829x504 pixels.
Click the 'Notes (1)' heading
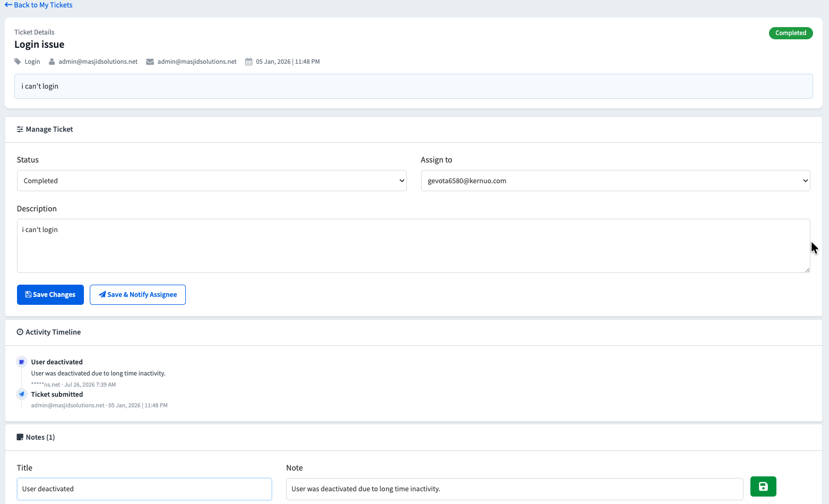pos(40,437)
